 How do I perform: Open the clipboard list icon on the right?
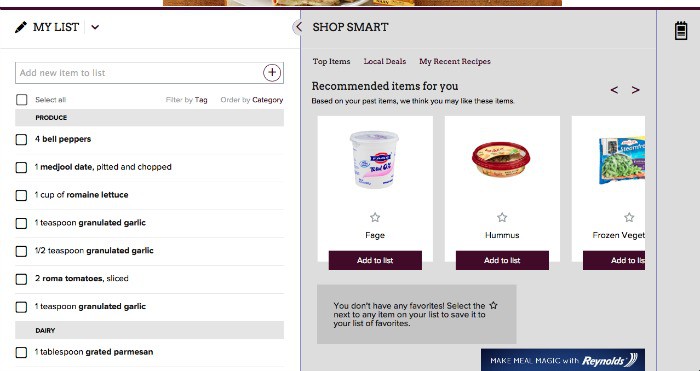click(x=681, y=31)
